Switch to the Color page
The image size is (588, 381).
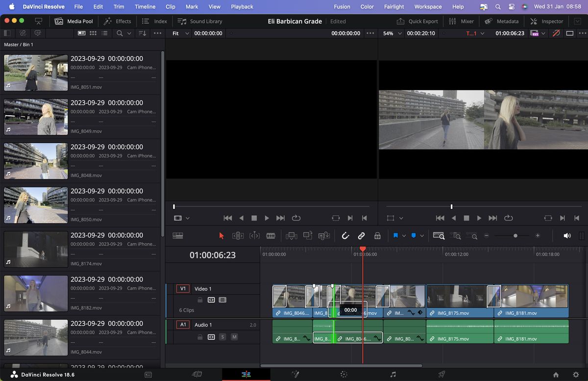coord(343,374)
